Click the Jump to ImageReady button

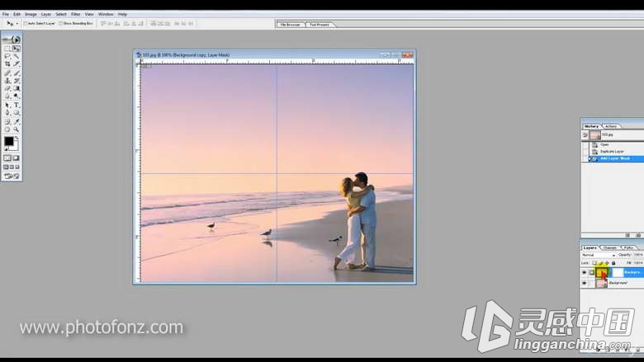tap(12, 176)
